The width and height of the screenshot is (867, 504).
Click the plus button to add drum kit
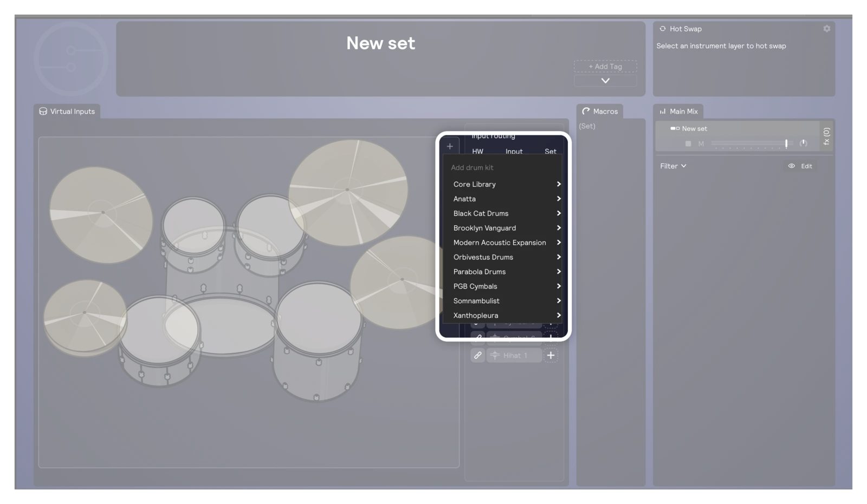click(x=450, y=146)
